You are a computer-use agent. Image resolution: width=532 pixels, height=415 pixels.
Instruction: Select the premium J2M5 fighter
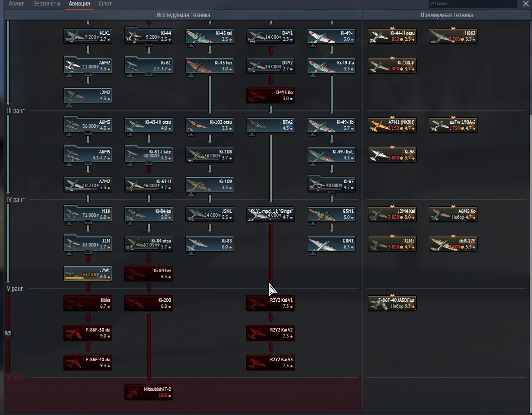coord(392,244)
